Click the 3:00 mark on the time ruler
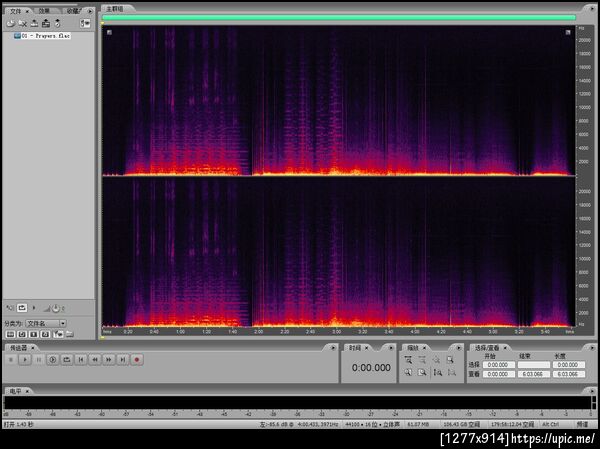600x449 pixels. [337, 331]
